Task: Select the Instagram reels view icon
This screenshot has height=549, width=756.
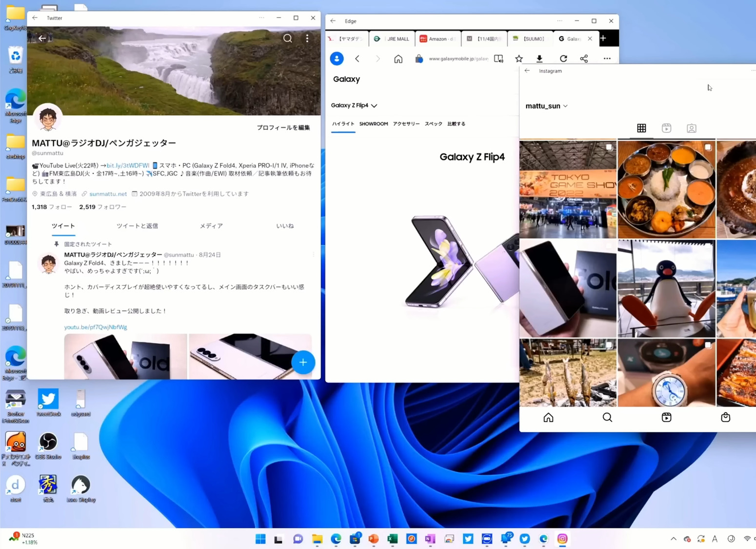Action: (x=667, y=128)
